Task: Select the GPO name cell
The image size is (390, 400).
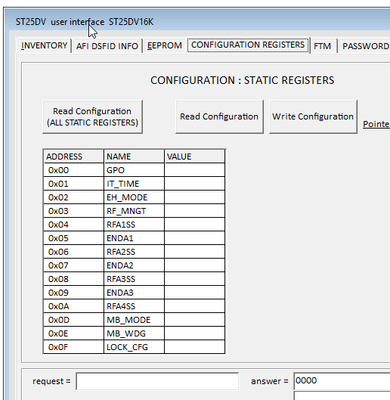Action: [x=134, y=170]
